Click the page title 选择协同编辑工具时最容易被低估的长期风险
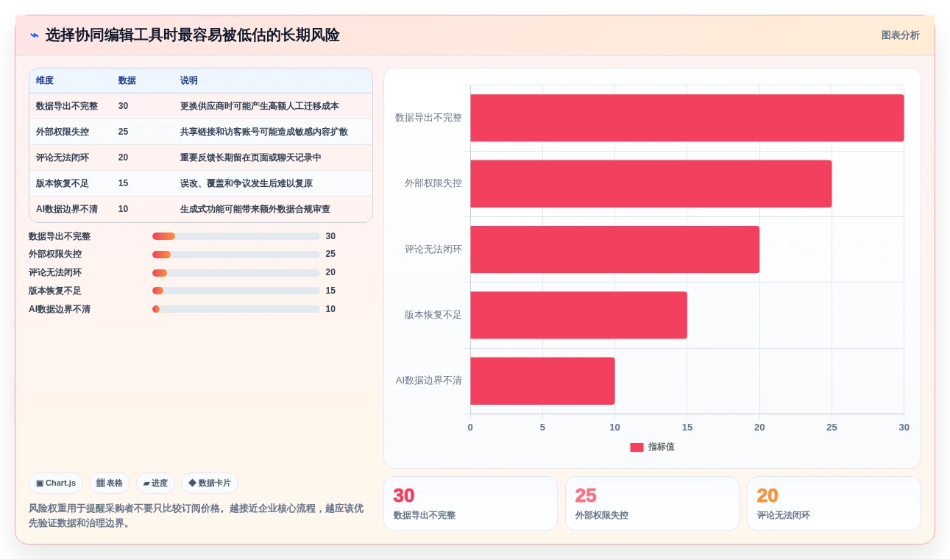This screenshot has height=560, width=950. click(x=193, y=35)
